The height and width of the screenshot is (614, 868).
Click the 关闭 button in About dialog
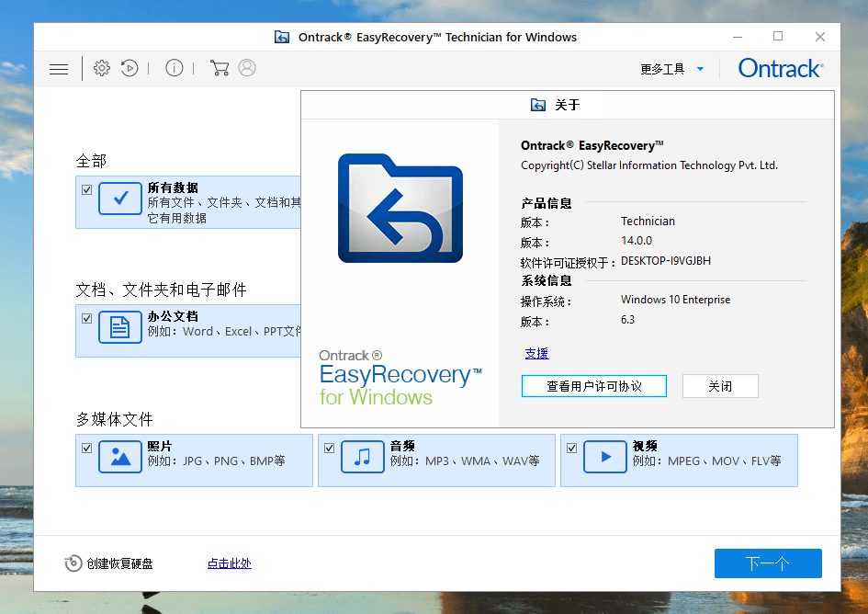[x=720, y=386]
